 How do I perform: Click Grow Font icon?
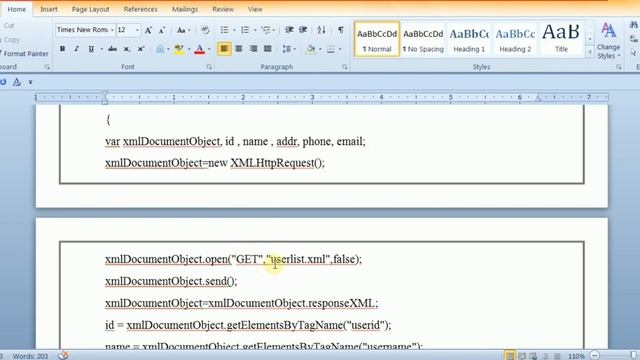pyautogui.click(x=148, y=30)
